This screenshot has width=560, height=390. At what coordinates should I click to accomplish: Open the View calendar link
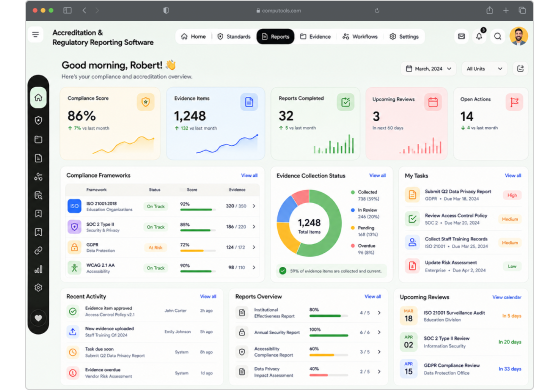coord(506,297)
